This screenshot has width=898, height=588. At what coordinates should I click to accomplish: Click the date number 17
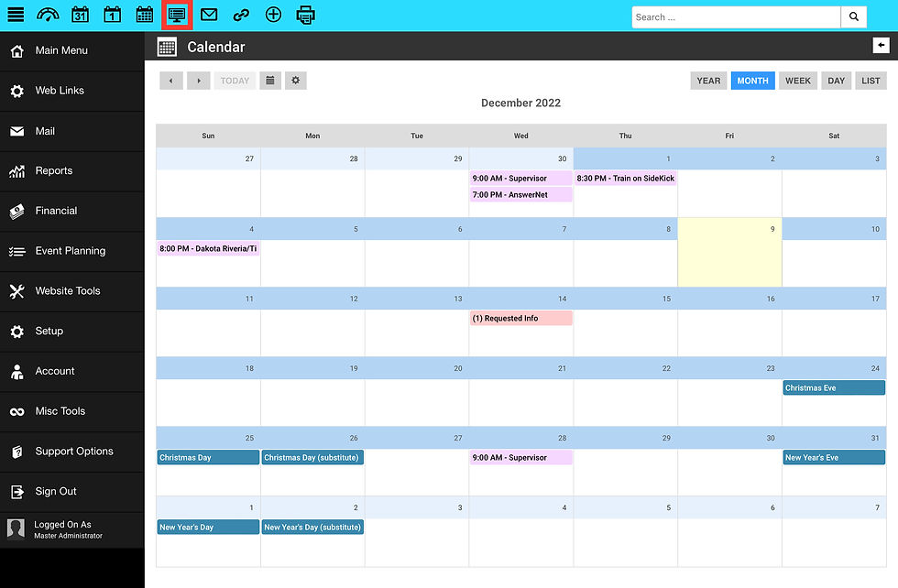[x=875, y=299]
